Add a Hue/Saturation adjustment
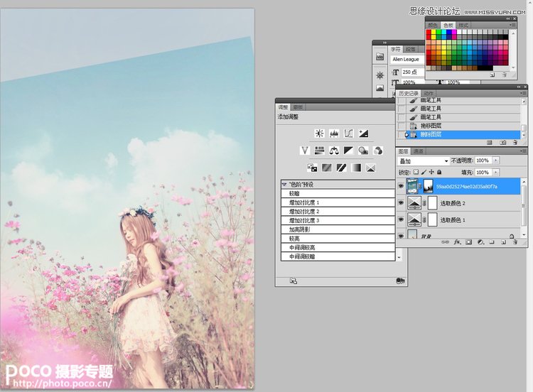The image size is (533, 392). 319,150
